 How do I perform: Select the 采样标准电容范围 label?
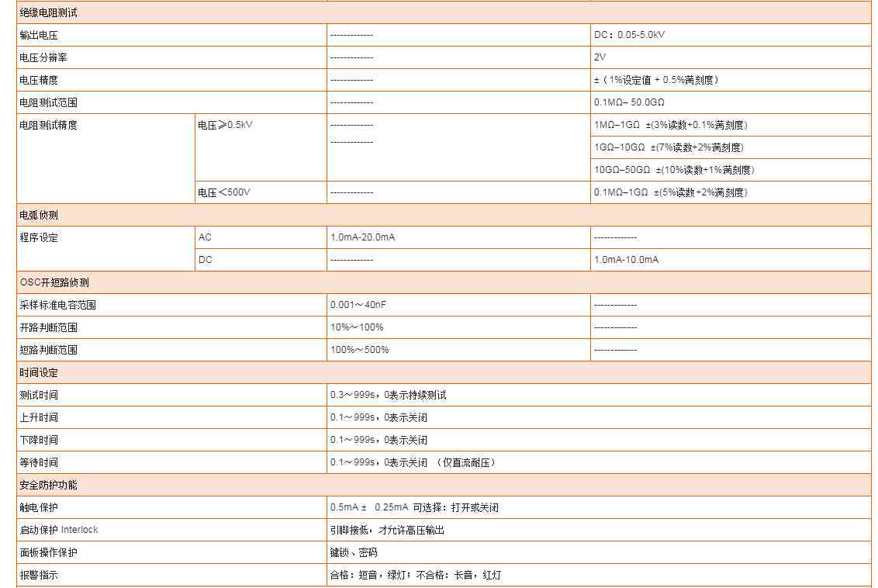(57, 305)
